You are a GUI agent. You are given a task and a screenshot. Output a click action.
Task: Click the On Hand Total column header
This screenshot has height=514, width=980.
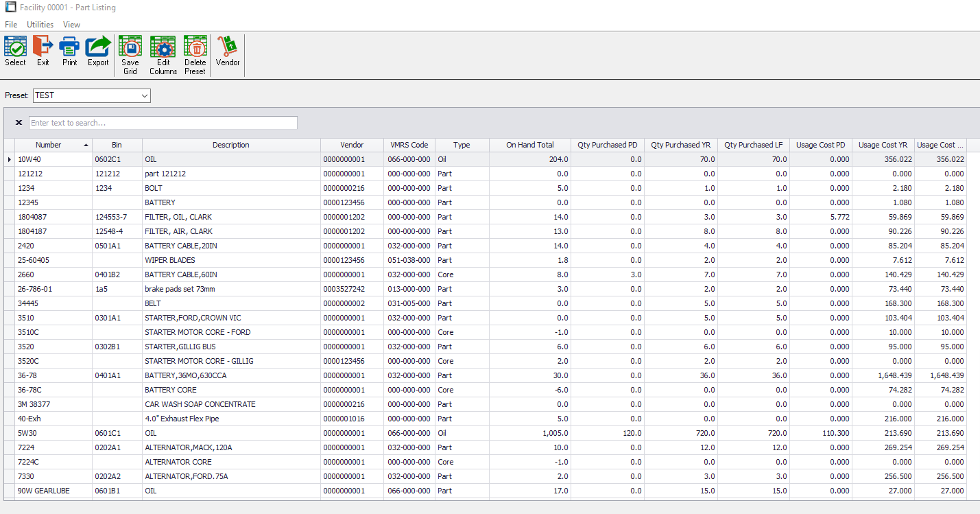coord(529,145)
